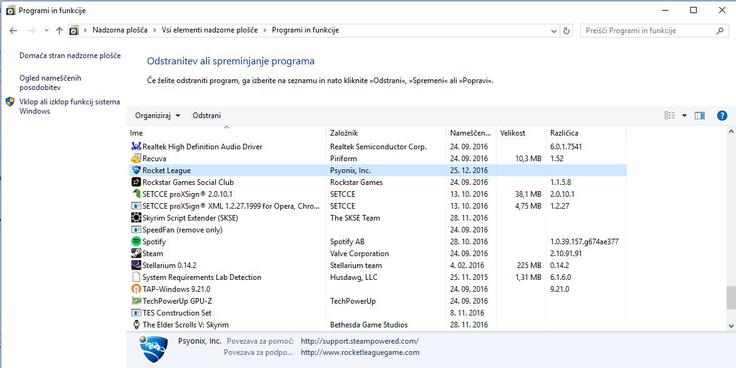The width and height of the screenshot is (736, 368).
Task: Sort list by Velikost column
Action: (x=521, y=133)
